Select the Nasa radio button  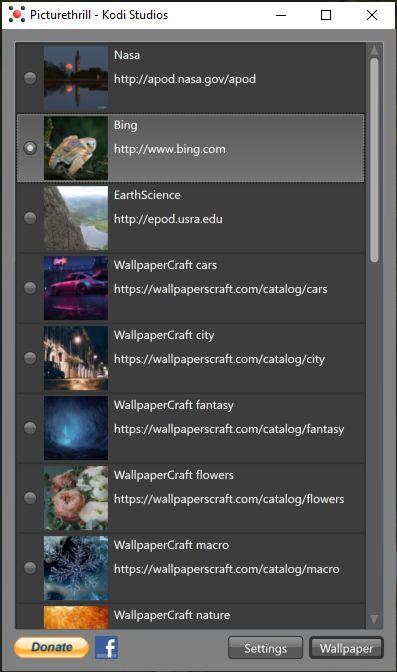tap(30, 78)
